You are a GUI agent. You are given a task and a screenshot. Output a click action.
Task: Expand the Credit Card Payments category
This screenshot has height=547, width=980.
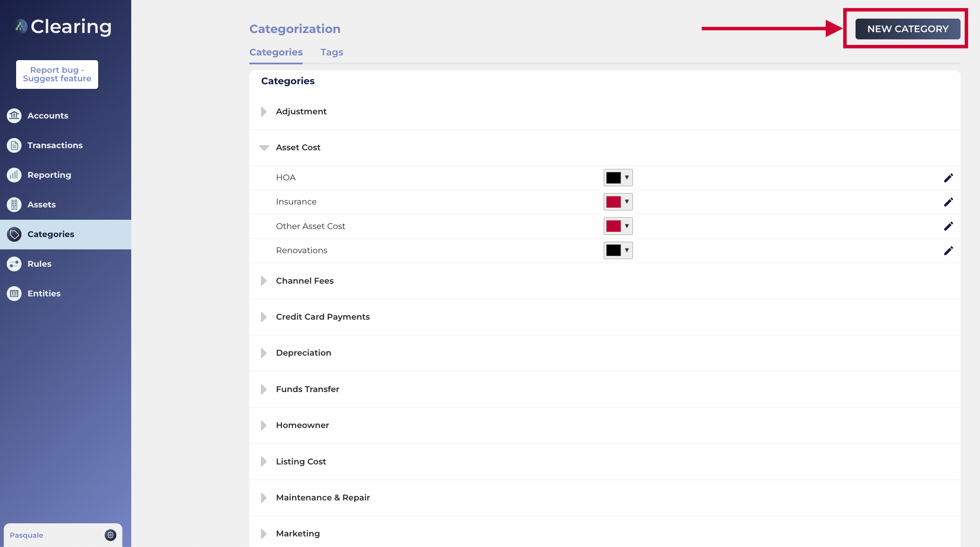pyautogui.click(x=264, y=317)
